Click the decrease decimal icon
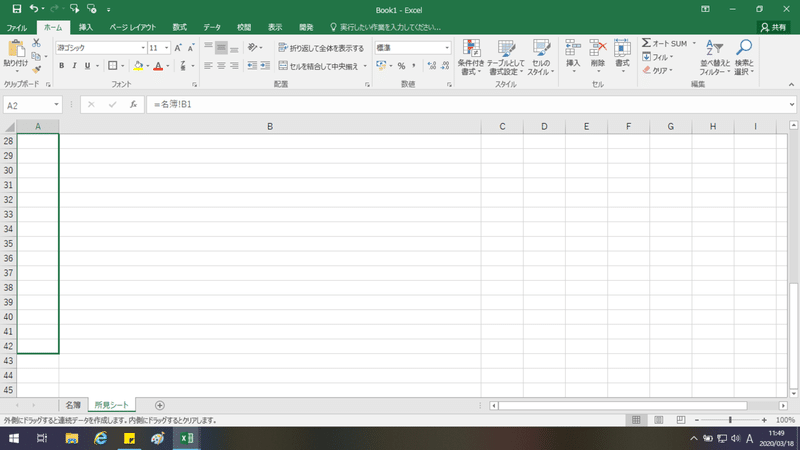Screen dimensions: 800x450 [445, 66]
